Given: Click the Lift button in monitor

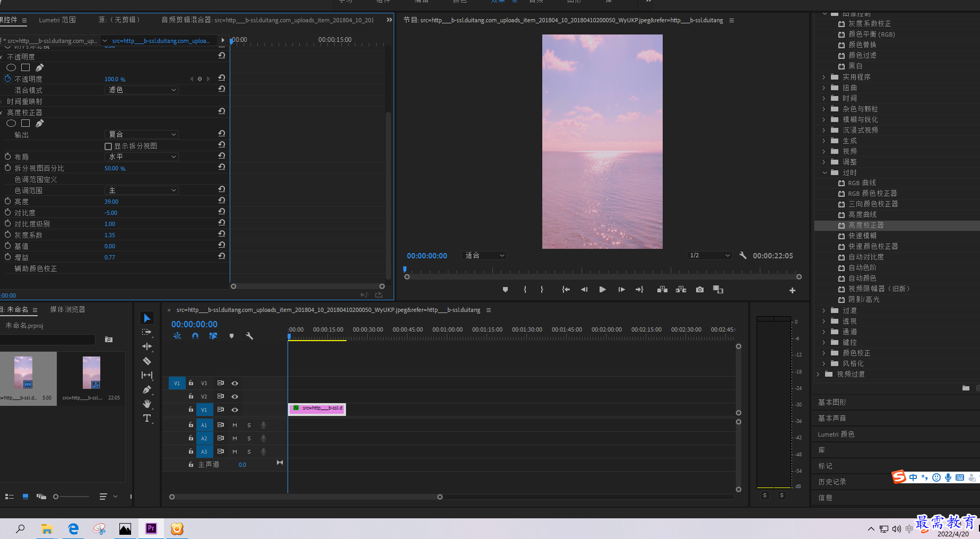Looking at the screenshot, I should tap(662, 290).
